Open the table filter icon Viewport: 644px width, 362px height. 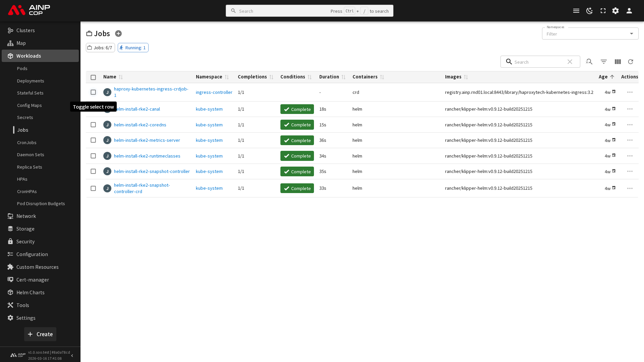click(603, 62)
